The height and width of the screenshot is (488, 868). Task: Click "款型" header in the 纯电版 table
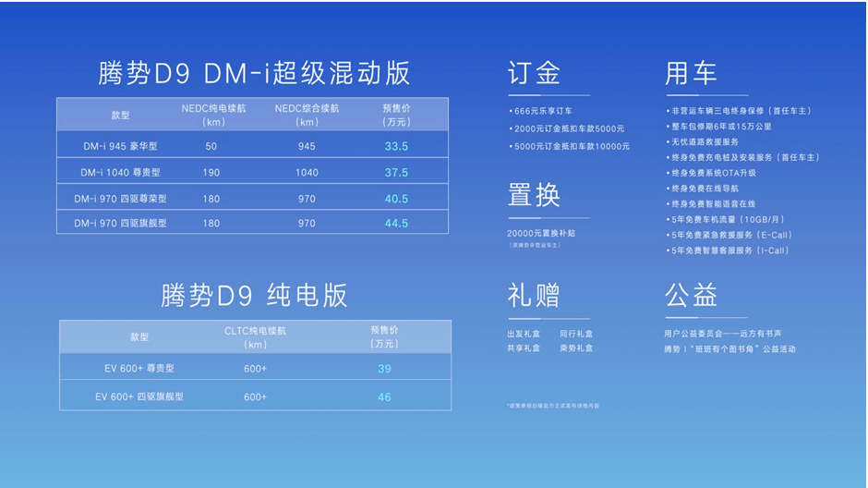point(139,336)
